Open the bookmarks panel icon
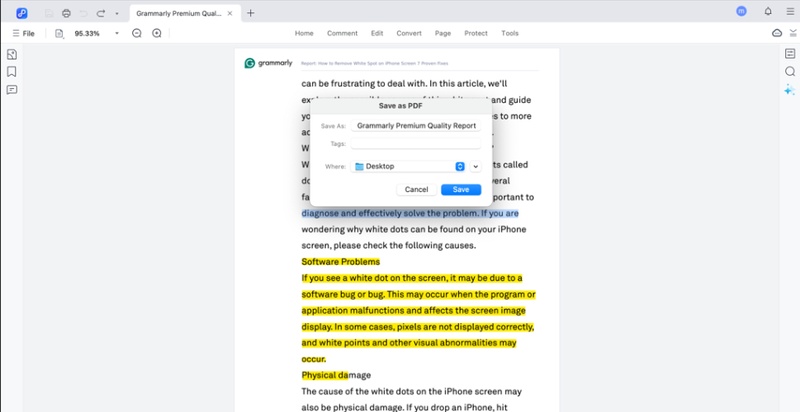This screenshot has height=412, width=800. [x=12, y=72]
